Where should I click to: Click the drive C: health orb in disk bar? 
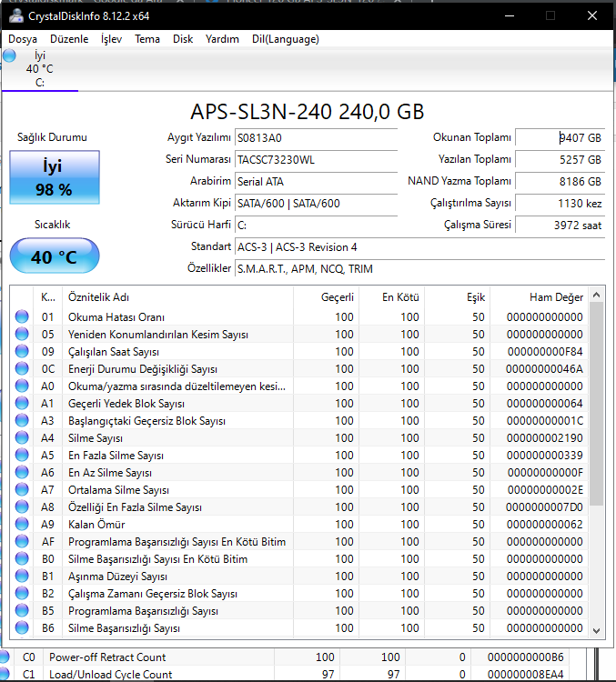(x=9, y=56)
